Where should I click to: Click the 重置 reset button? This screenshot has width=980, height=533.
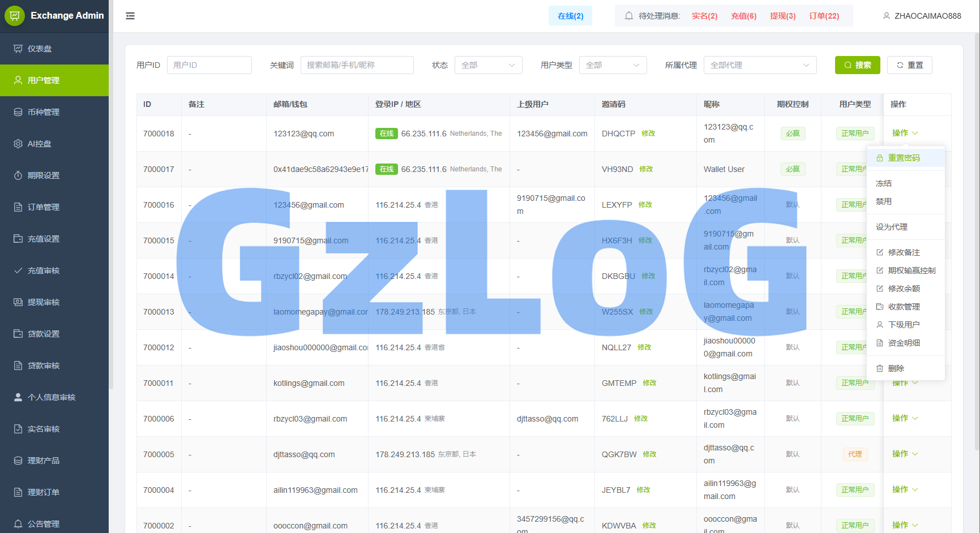(x=909, y=65)
